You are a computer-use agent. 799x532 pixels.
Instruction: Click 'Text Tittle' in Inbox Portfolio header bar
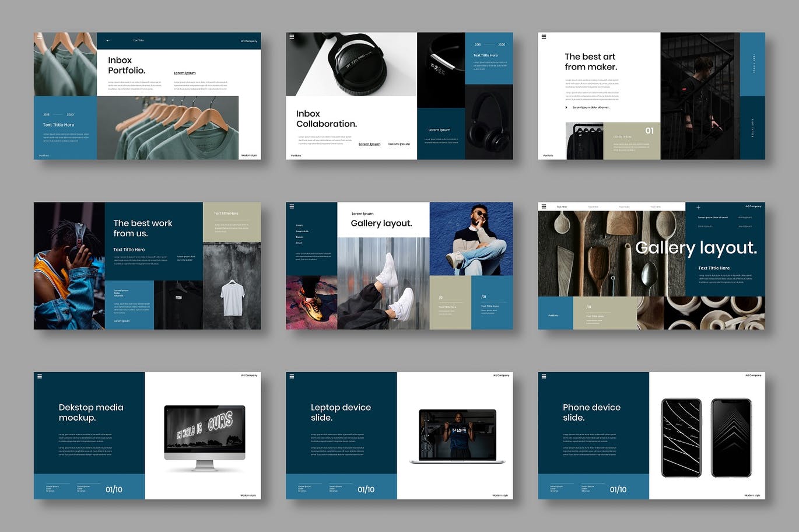(x=138, y=41)
